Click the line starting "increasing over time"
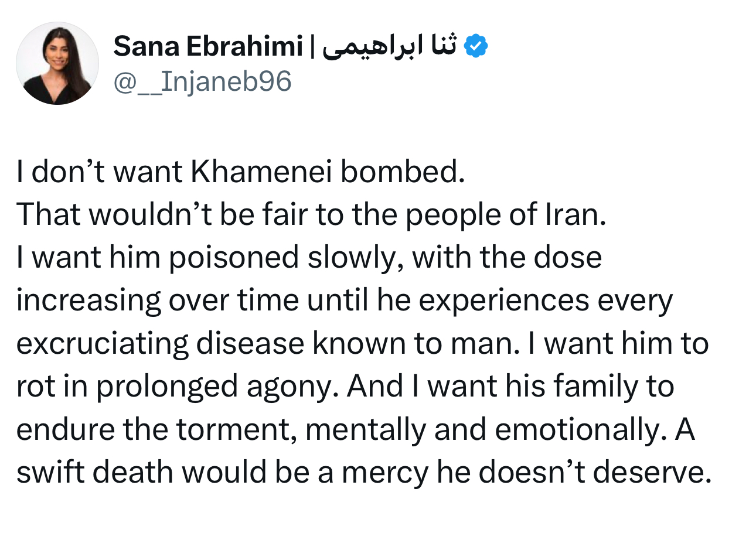This screenshot has width=756, height=533. click(x=345, y=300)
